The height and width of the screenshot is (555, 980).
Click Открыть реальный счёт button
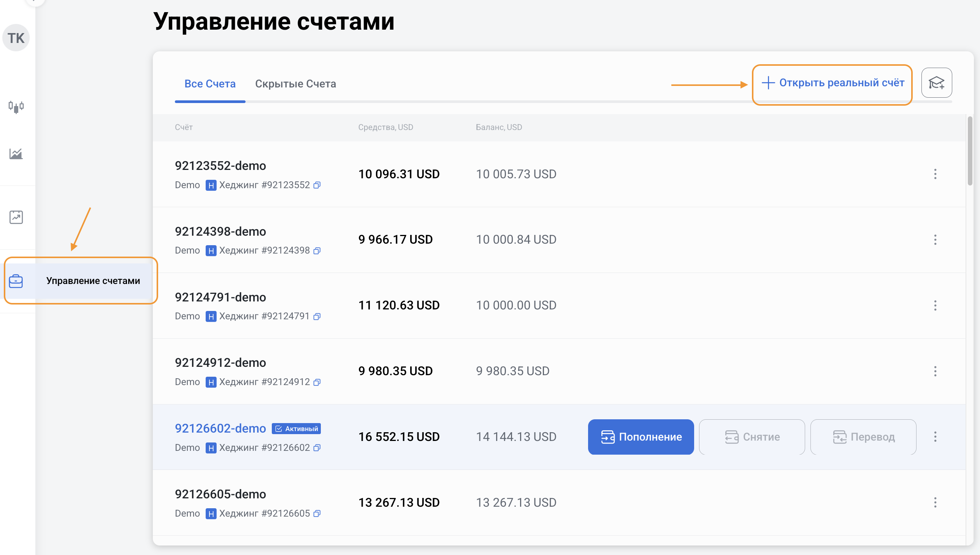[833, 83]
